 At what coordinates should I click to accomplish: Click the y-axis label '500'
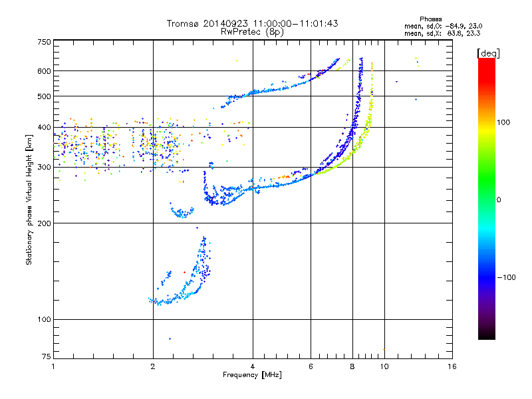coord(44,96)
